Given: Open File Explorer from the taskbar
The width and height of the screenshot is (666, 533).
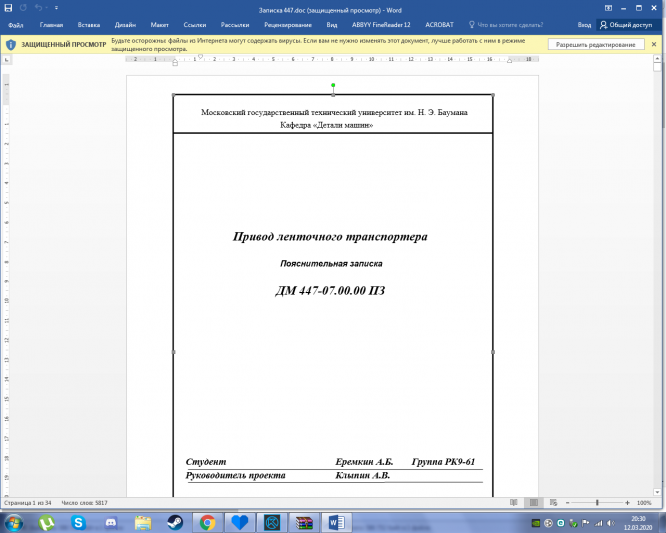Looking at the screenshot, I should (143, 522).
